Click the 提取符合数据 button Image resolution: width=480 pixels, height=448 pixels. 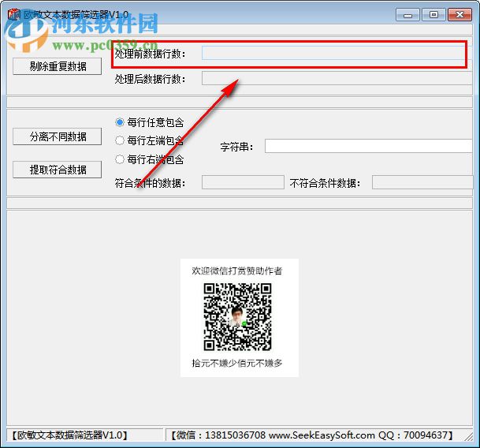pyautogui.click(x=58, y=170)
